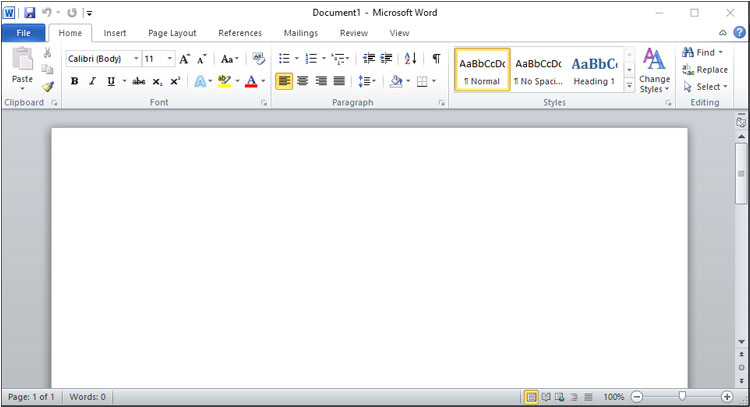The height and width of the screenshot is (407, 750).
Task: Click the Borders grid icon
Action: (422, 81)
